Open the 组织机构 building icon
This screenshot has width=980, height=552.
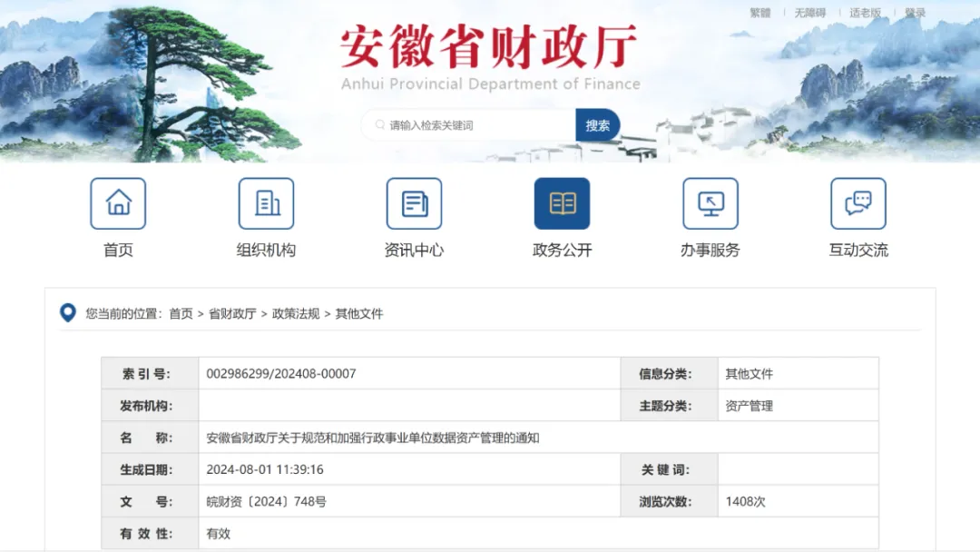click(x=266, y=203)
